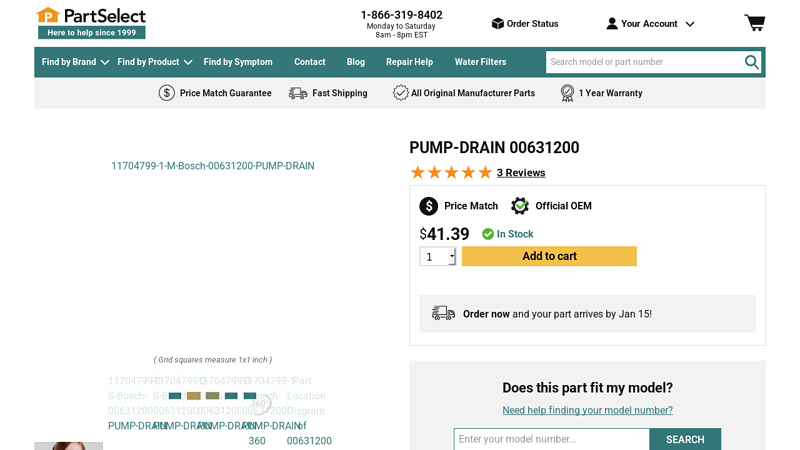
Task: Open the Your Account dropdown
Action: (x=650, y=24)
